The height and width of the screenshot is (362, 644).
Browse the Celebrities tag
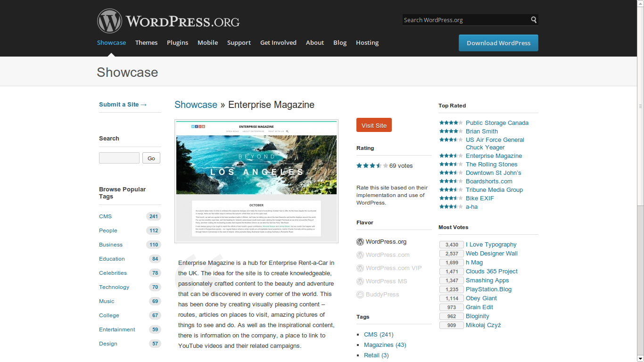point(113,273)
